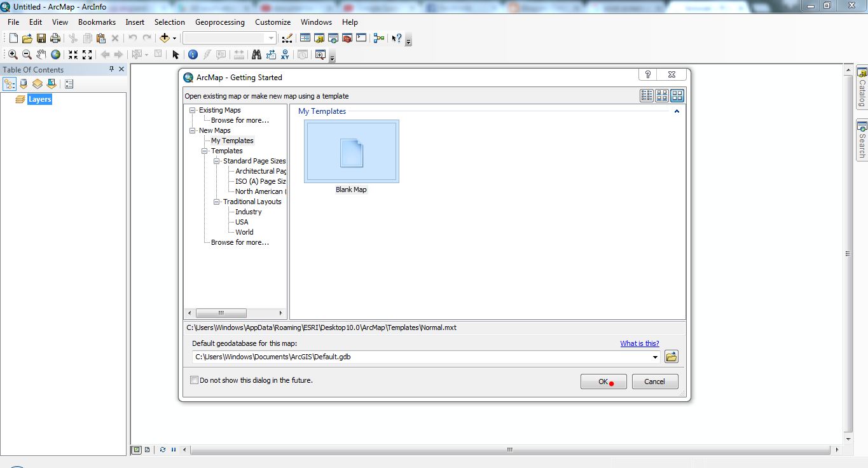Switch to Layout View at map bottom
The height and width of the screenshot is (468, 868).
pyautogui.click(x=147, y=450)
